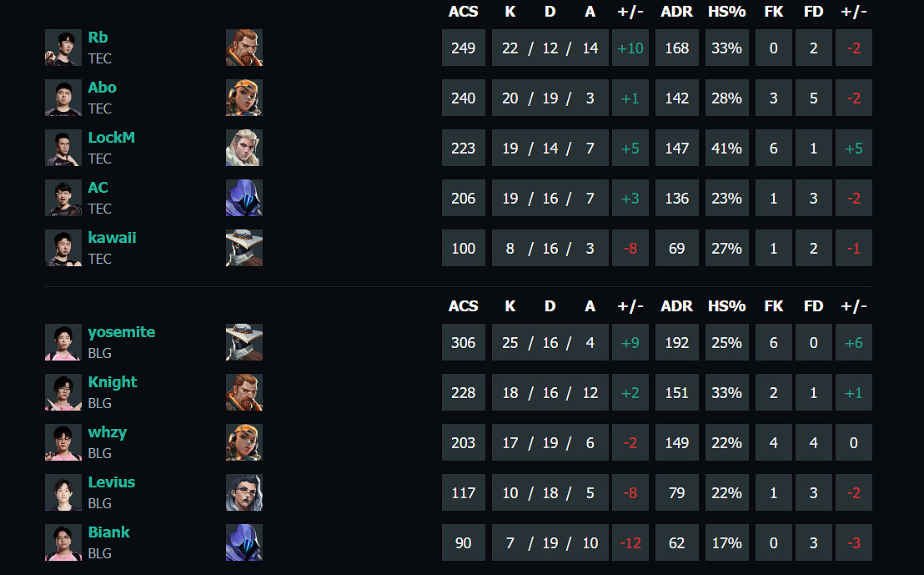Click yosemite's Cypher agent icon

pos(244,342)
